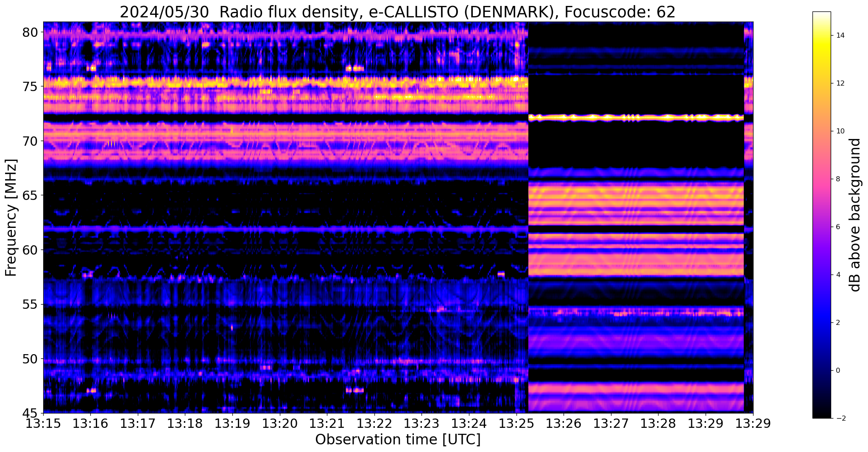This screenshot has width=868, height=452.
Task: Click the 13:21 time tick label
Action: pyautogui.click(x=327, y=424)
